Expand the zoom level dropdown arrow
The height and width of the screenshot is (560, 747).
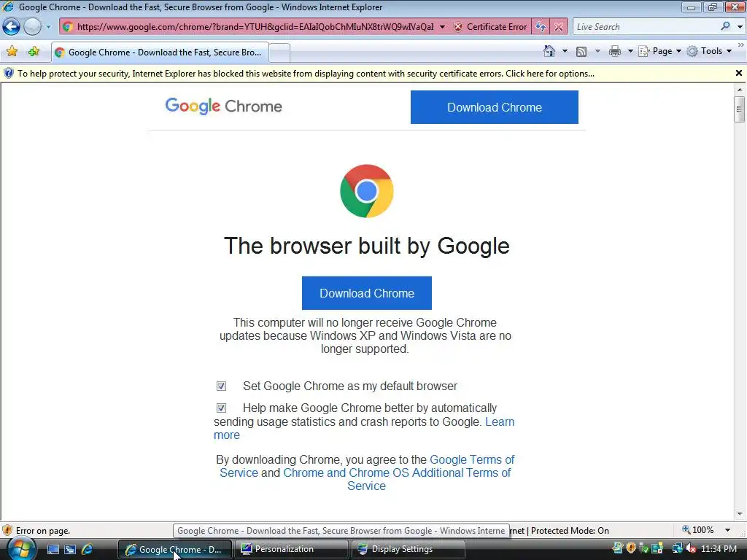(x=727, y=530)
